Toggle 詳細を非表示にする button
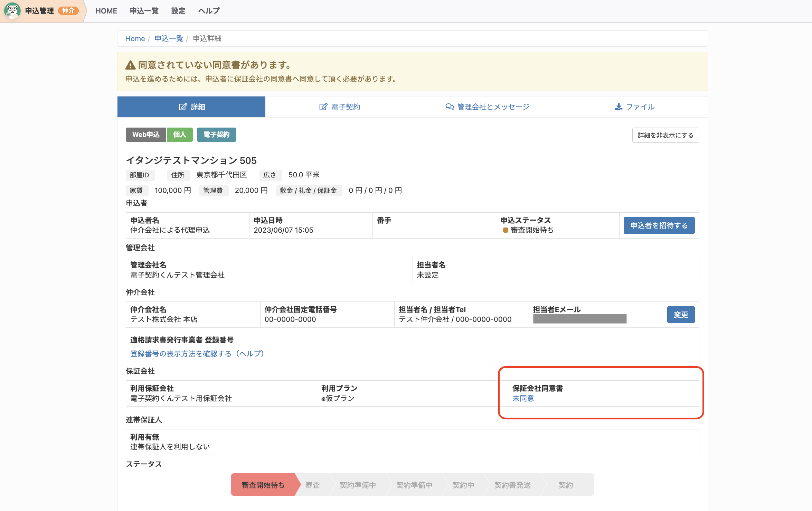The width and height of the screenshot is (812, 511). [665, 135]
